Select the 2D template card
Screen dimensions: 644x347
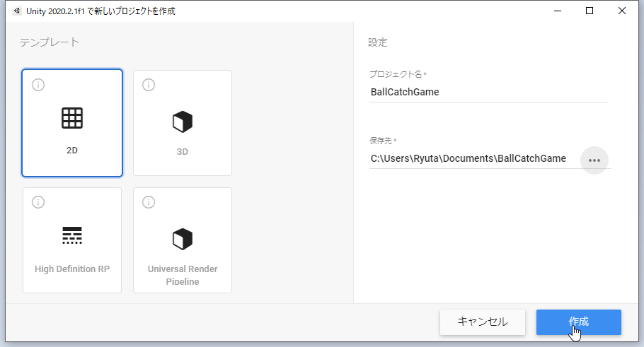(72, 123)
